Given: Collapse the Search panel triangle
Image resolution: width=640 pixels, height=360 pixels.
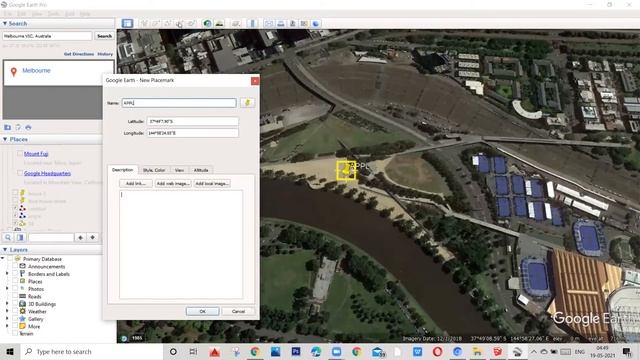Looking at the screenshot, I should coord(5,24).
